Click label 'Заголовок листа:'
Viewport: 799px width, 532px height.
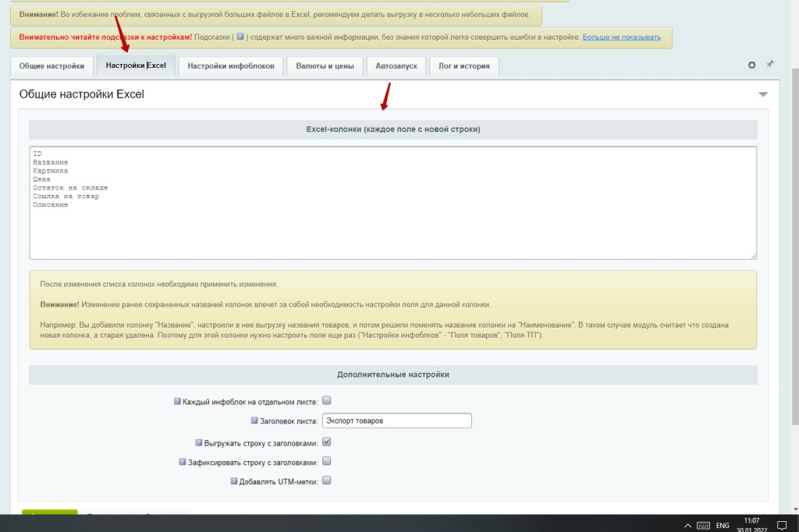click(289, 421)
